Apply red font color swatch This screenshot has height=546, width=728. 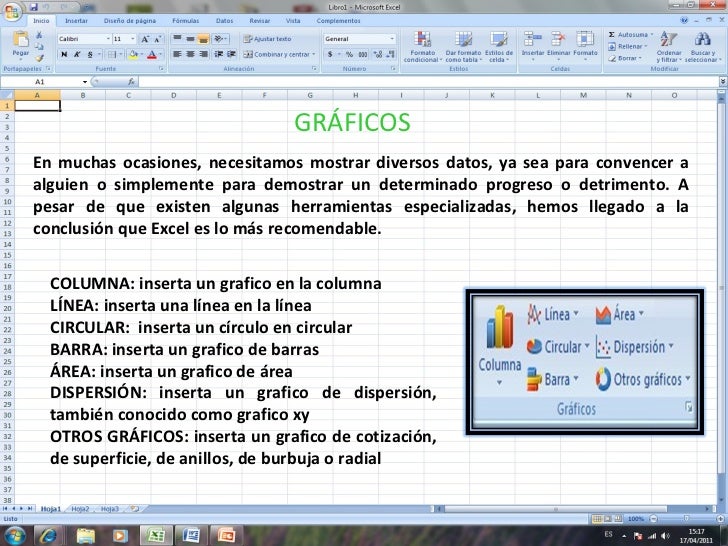151,54
